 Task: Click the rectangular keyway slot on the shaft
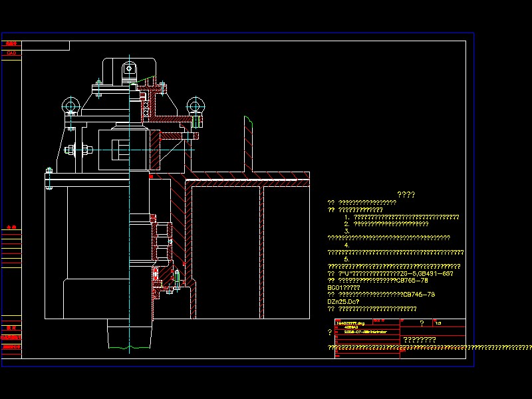pyautogui.click(x=118, y=151)
